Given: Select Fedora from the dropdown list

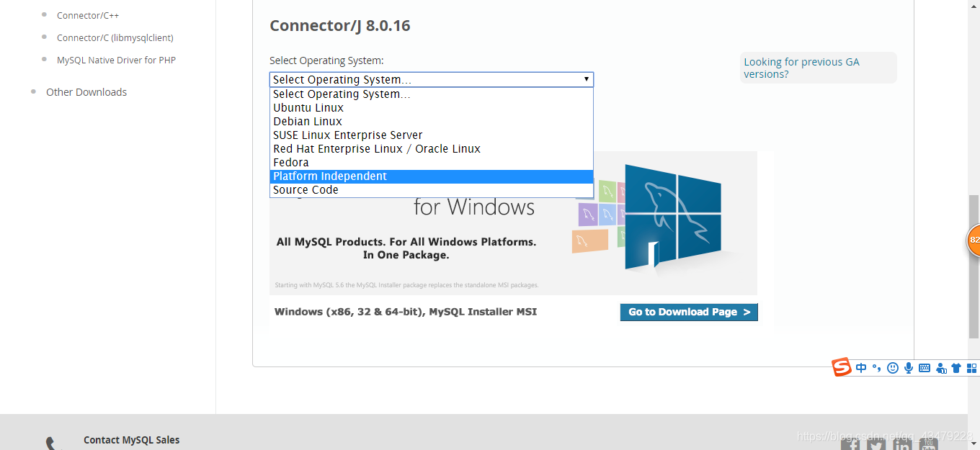Looking at the screenshot, I should point(432,163).
